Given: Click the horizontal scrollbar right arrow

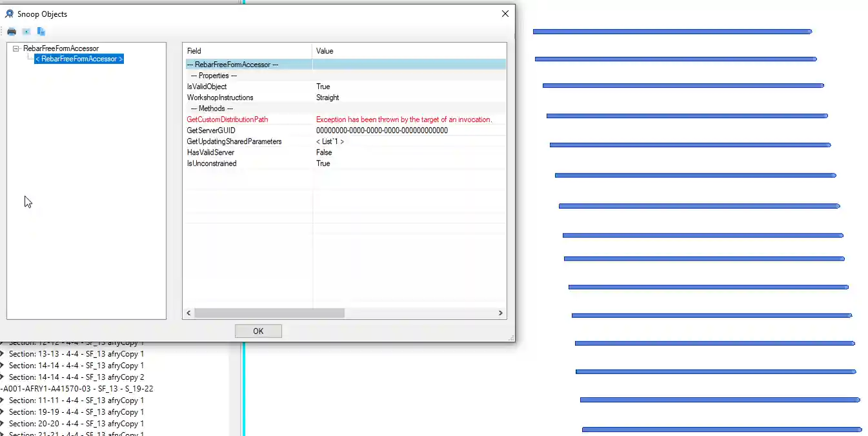Looking at the screenshot, I should pyautogui.click(x=500, y=313).
